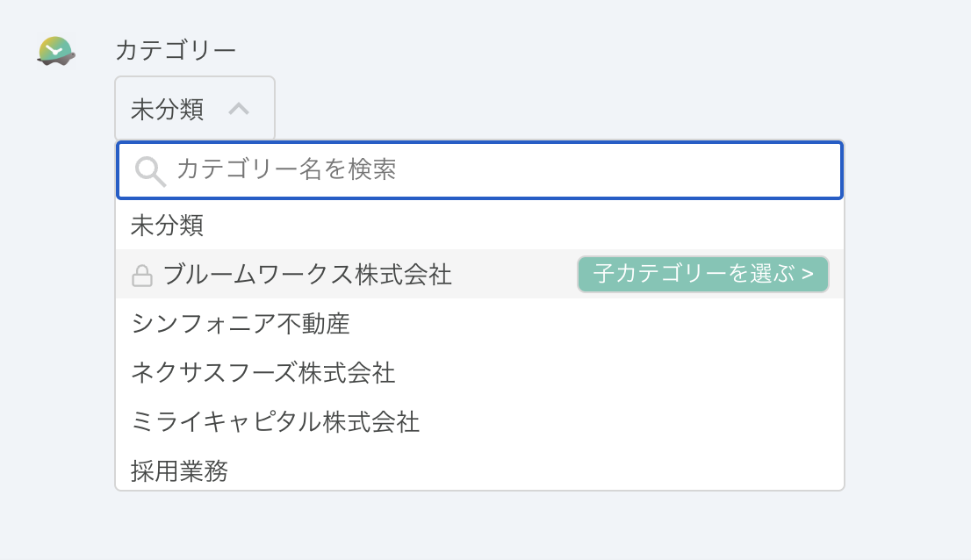Viewport: 971px width, 560px height.
Task: Click the search icon inside the input box
Action: coord(149,169)
